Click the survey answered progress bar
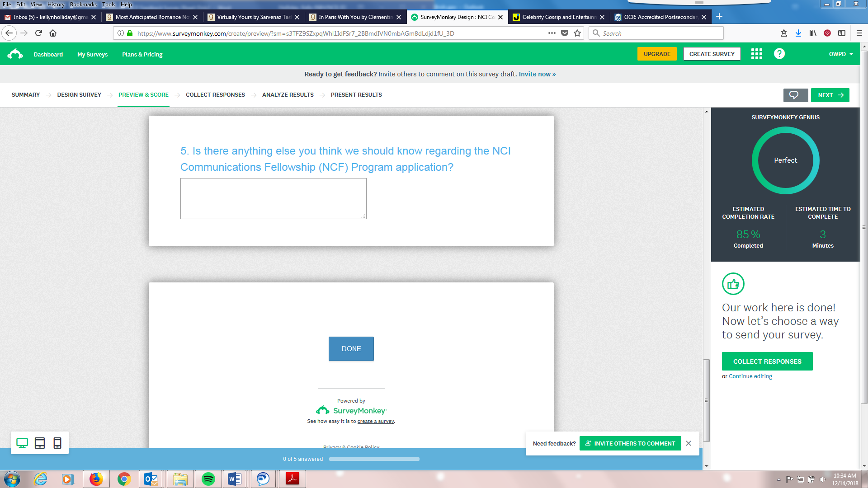This screenshot has width=868, height=488. point(374,459)
